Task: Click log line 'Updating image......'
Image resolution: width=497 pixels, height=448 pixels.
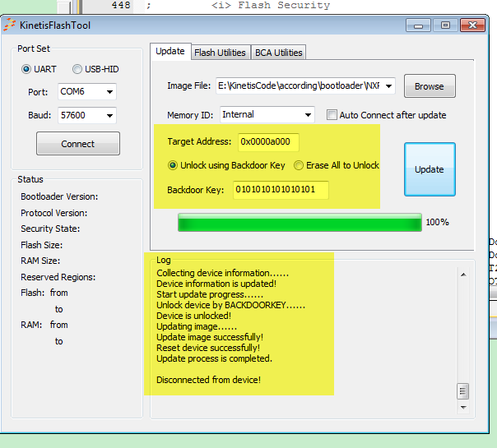Action: (x=197, y=326)
